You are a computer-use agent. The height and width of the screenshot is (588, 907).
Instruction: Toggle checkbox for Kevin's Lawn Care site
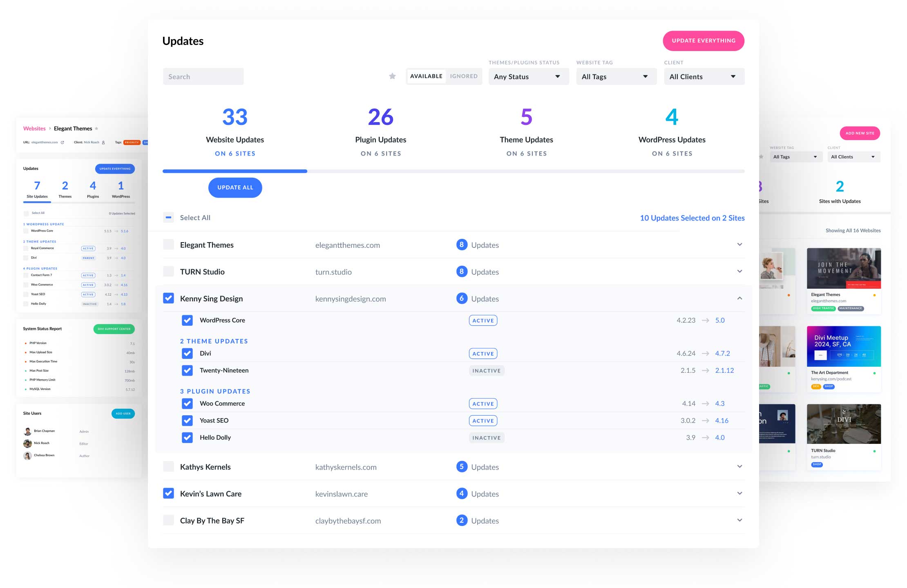point(169,494)
